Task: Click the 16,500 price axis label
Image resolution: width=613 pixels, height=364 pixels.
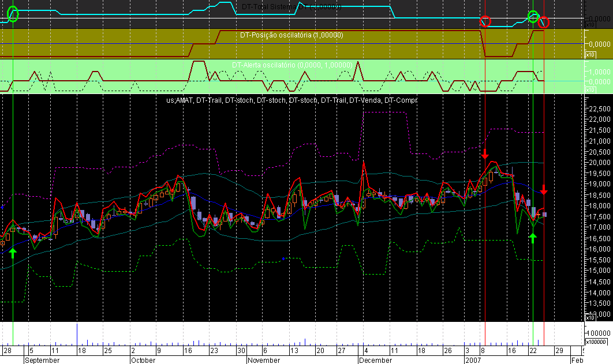Action: point(599,238)
